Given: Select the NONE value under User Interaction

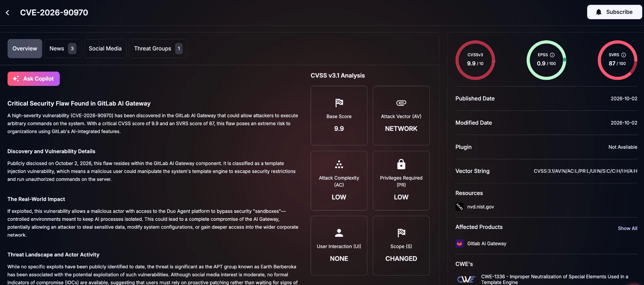Looking at the screenshot, I should [339, 259].
